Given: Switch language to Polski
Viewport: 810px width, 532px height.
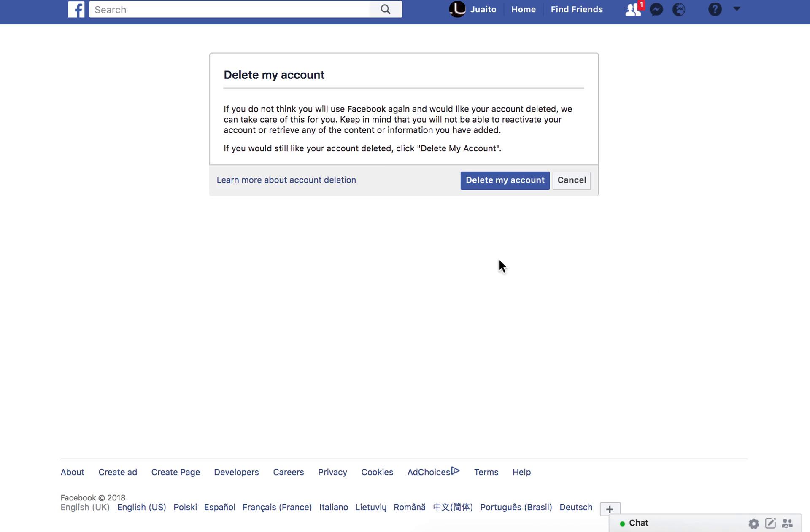Looking at the screenshot, I should (185, 507).
